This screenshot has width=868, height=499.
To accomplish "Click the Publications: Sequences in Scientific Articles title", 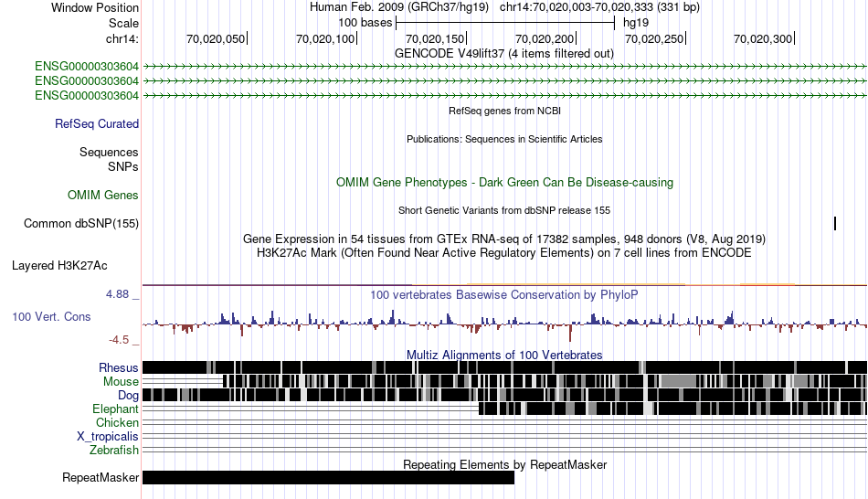I will [x=504, y=139].
